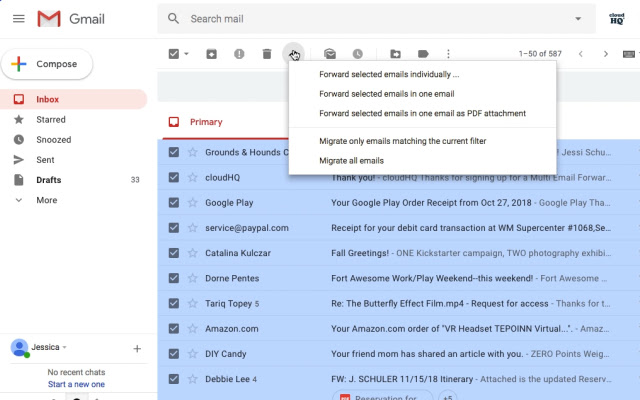Open the select-all dropdown arrow
Screen dimensions: 640x400
coord(186,54)
